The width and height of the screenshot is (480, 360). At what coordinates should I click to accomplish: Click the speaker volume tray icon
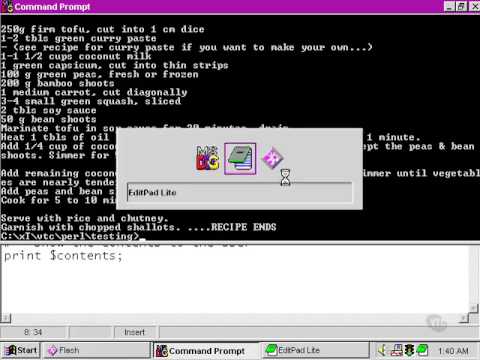[x=382, y=350]
